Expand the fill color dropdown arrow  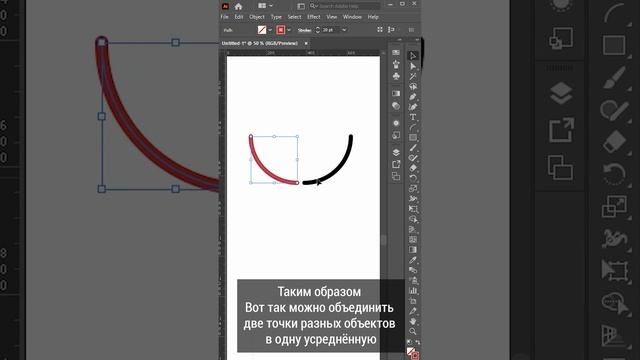coord(270,30)
